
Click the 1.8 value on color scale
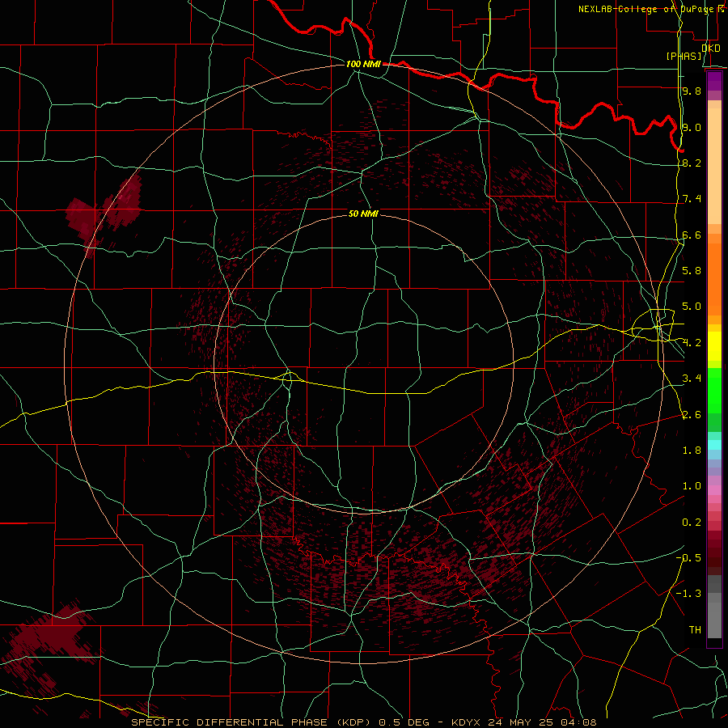pyautogui.click(x=692, y=451)
